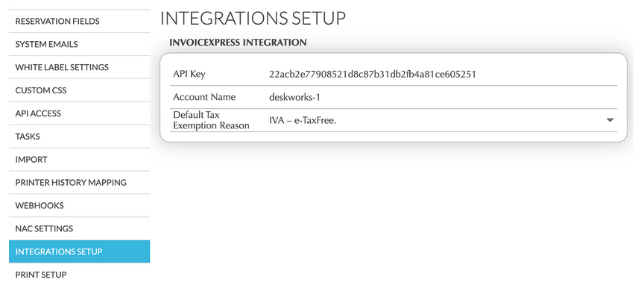Click the API Key input field
The height and width of the screenshot is (303, 644).
tap(441, 75)
